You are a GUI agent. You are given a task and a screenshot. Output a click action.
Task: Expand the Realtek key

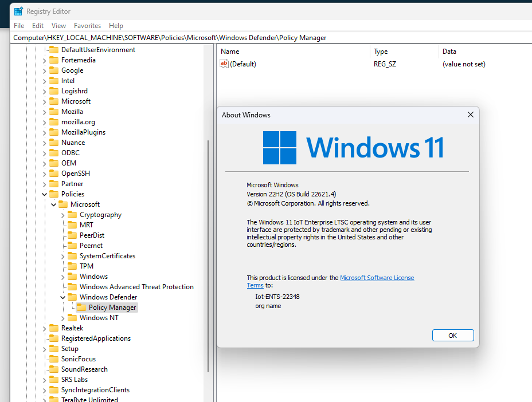tap(45, 329)
